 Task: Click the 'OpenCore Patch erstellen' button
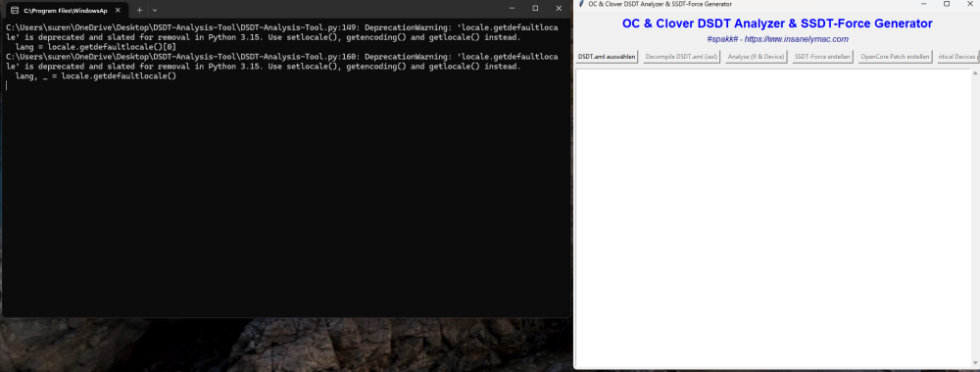[x=895, y=57]
